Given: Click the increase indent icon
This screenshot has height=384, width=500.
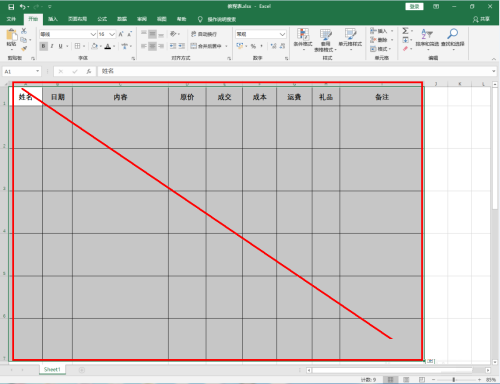Looking at the screenshot, I should point(181,46).
